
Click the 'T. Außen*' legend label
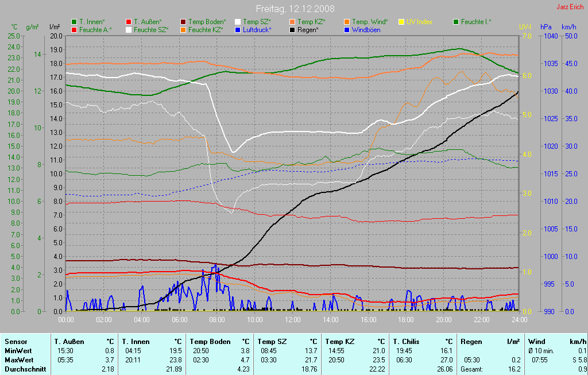coord(148,22)
